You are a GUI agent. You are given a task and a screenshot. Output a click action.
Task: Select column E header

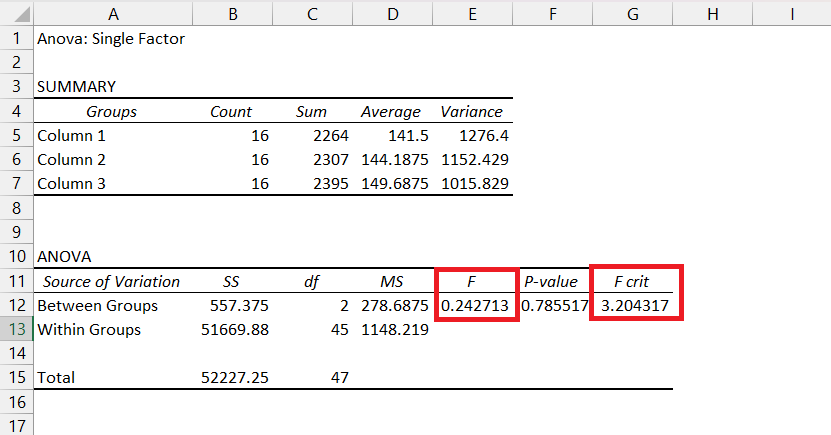473,14
